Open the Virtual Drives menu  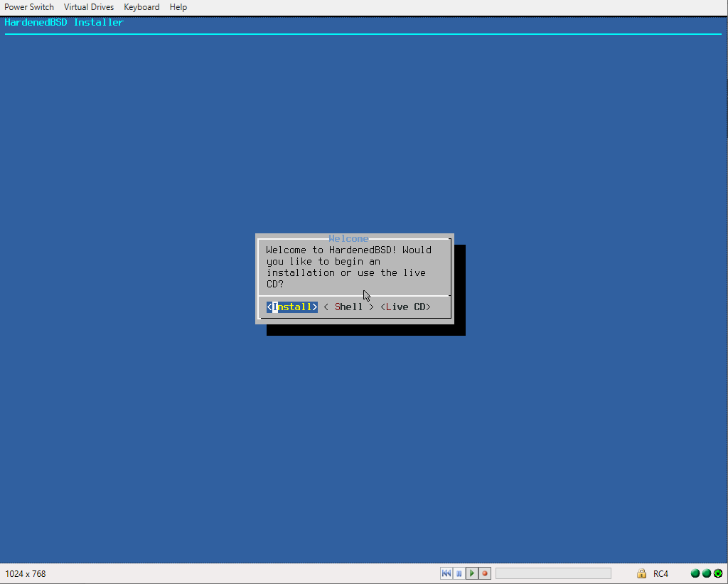click(89, 7)
